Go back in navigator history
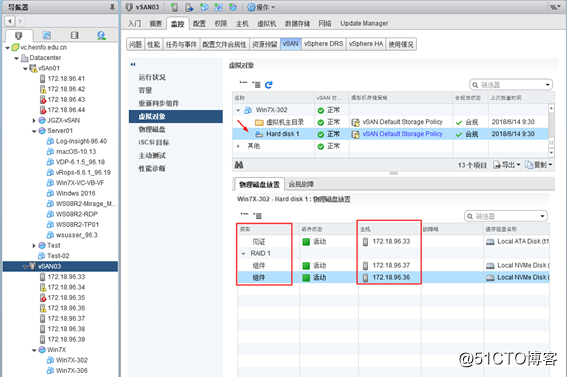The width and height of the screenshot is (567, 377). 10,21
